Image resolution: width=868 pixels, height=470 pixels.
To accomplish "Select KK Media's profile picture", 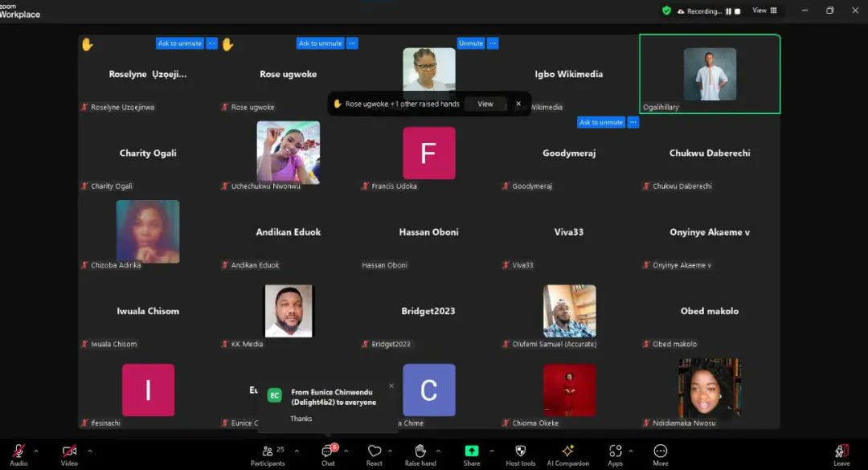I will tap(289, 311).
